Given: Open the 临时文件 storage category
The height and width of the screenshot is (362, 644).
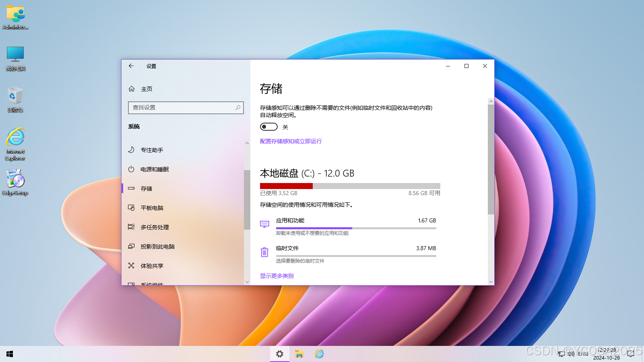Looking at the screenshot, I should click(348, 254).
